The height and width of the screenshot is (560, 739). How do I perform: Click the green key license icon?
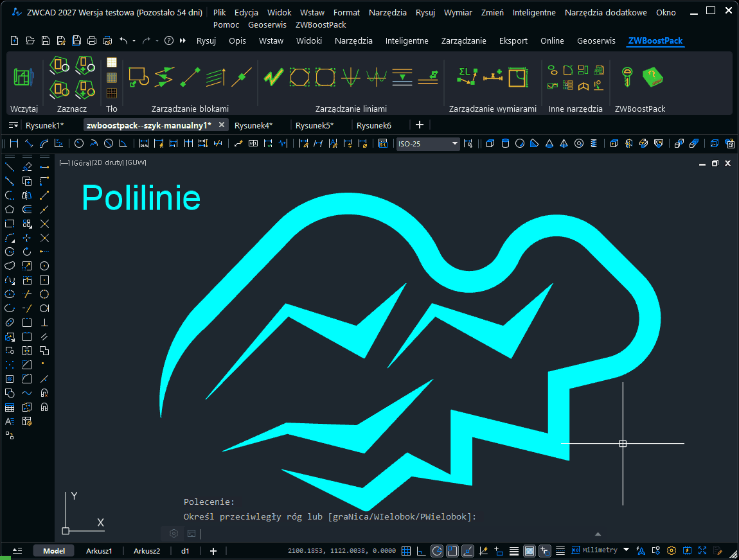click(x=626, y=78)
